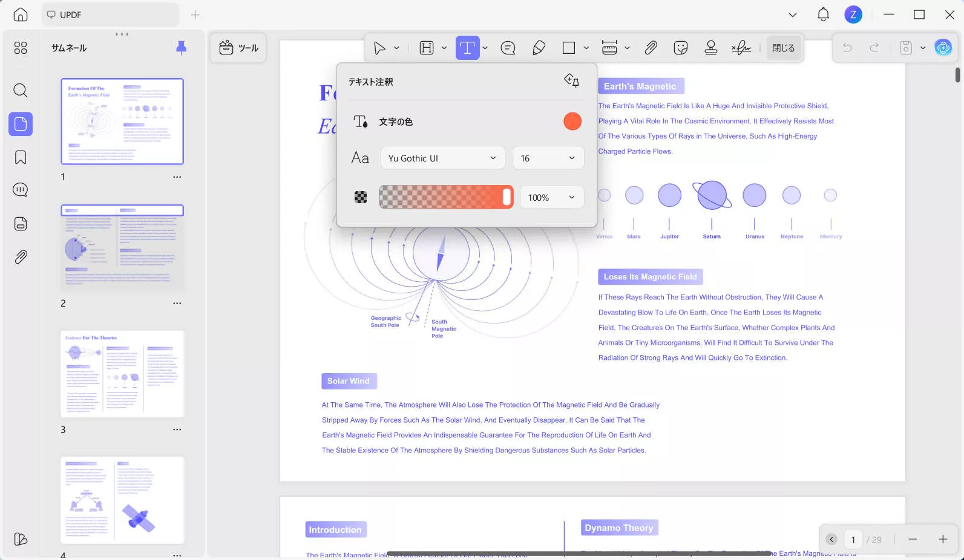This screenshot has width=964, height=560.
Task: Click the Earth's Magnetic heading
Action: pos(640,86)
